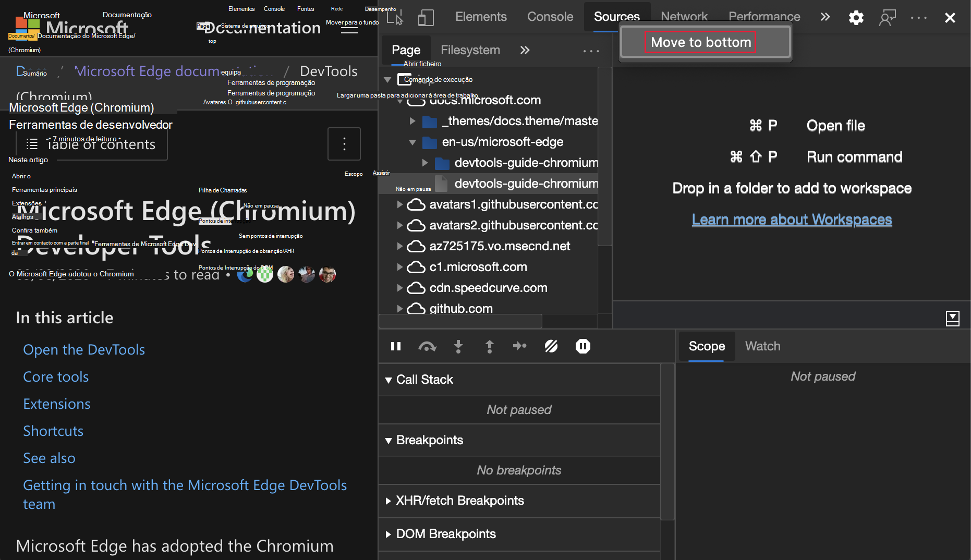This screenshot has height=560, width=971.
Task: Click the Move to bottom menu item
Action: click(706, 42)
